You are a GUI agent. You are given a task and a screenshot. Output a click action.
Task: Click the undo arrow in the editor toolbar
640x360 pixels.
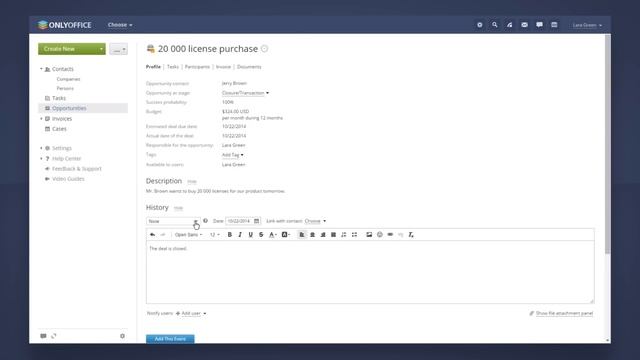[152, 235]
